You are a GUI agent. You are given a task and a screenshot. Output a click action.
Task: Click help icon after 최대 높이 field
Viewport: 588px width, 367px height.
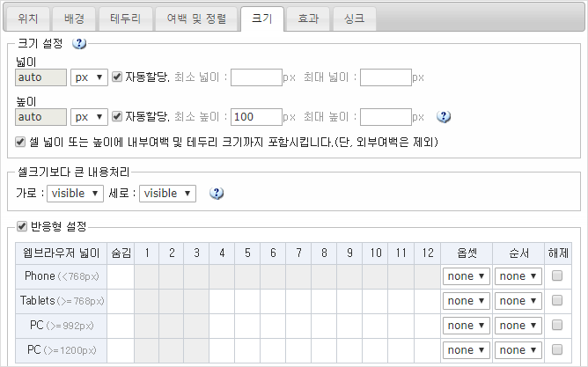pyautogui.click(x=444, y=116)
